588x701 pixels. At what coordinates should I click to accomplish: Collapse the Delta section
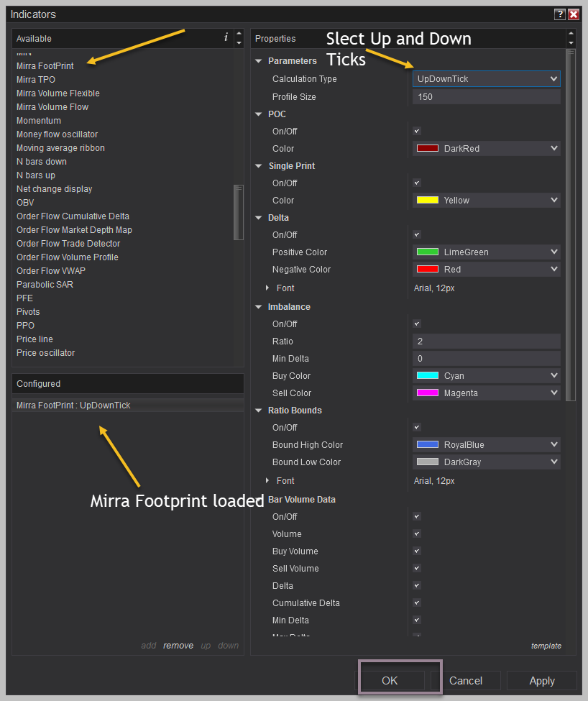(x=258, y=218)
